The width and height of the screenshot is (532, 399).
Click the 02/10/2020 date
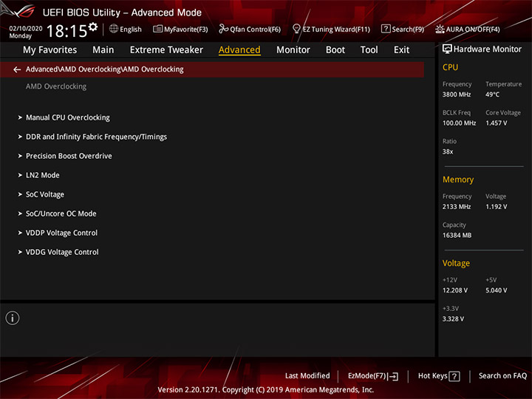[26, 29]
